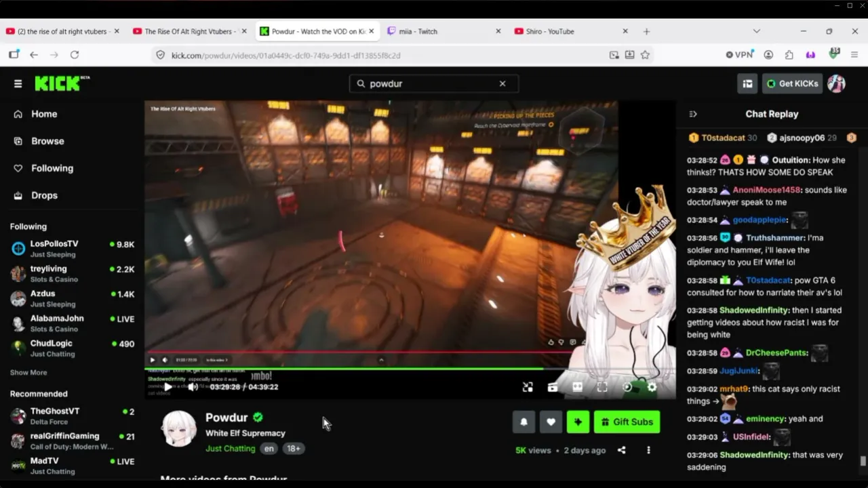Open the ChudLogic followed channel
The height and width of the screenshot is (488, 868).
click(72, 348)
